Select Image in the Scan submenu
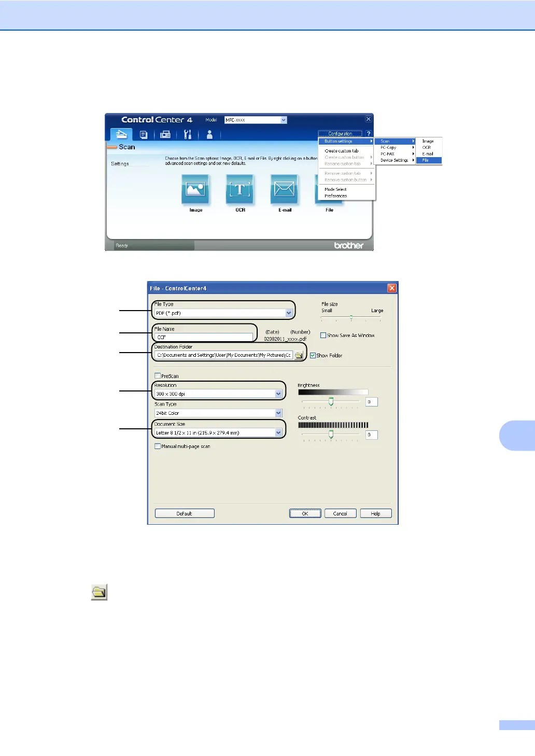 [x=429, y=141]
